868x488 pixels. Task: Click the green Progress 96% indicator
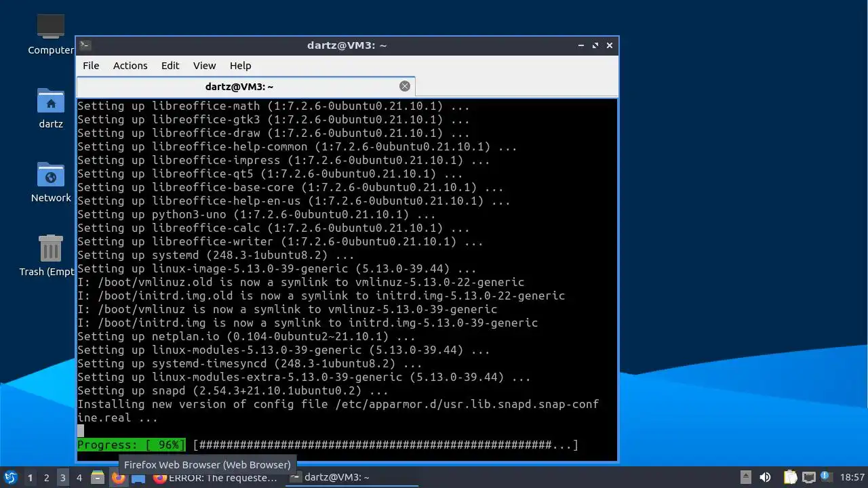[131, 445]
